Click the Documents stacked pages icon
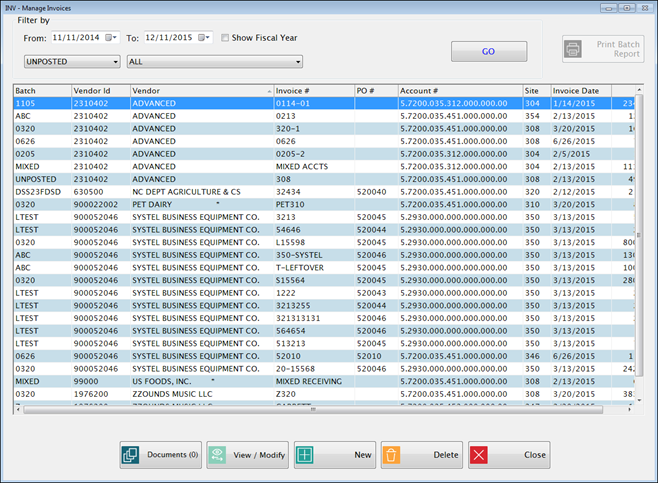The height and width of the screenshot is (483, 658). [x=132, y=455]
